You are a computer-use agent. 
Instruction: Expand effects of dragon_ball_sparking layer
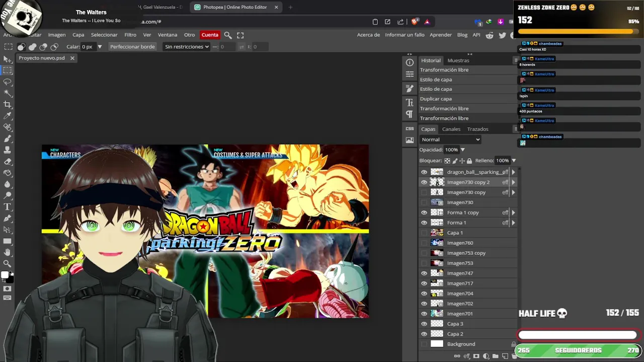point(513,172)
